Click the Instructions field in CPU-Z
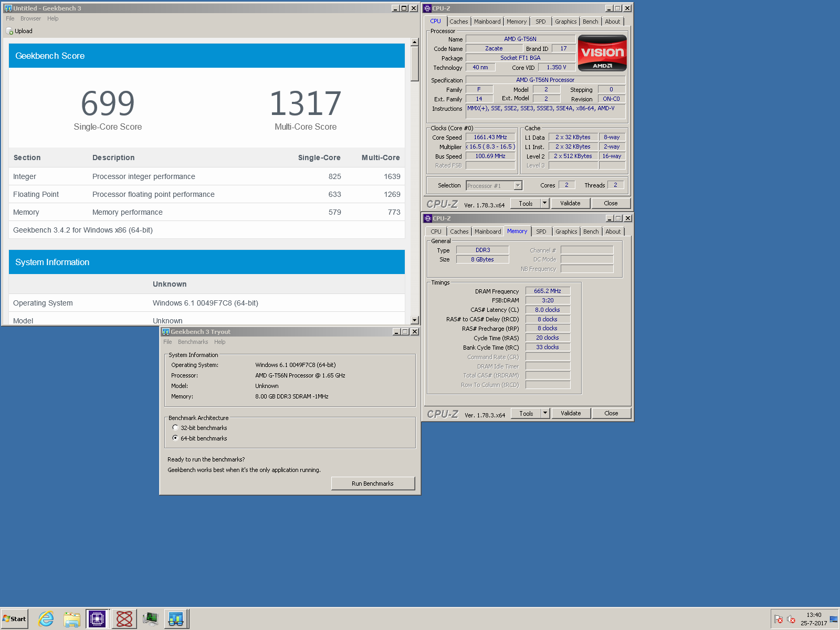Viewport: 840px width, 630px height. pyautogui.click(x=545, y=111)
